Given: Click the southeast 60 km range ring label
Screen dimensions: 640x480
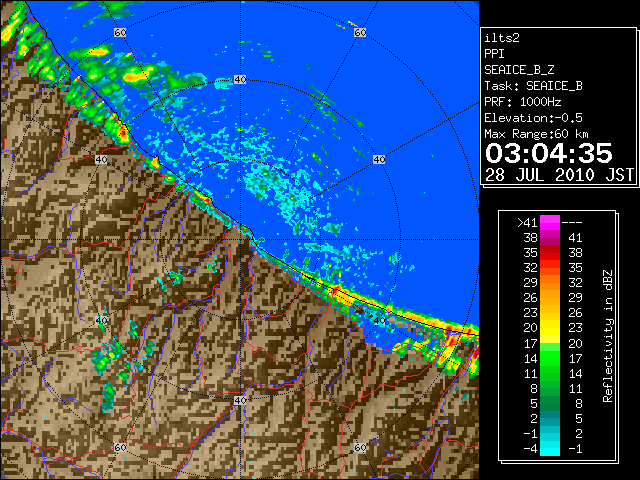Looking at the screenshot, I should pos(360,448).
